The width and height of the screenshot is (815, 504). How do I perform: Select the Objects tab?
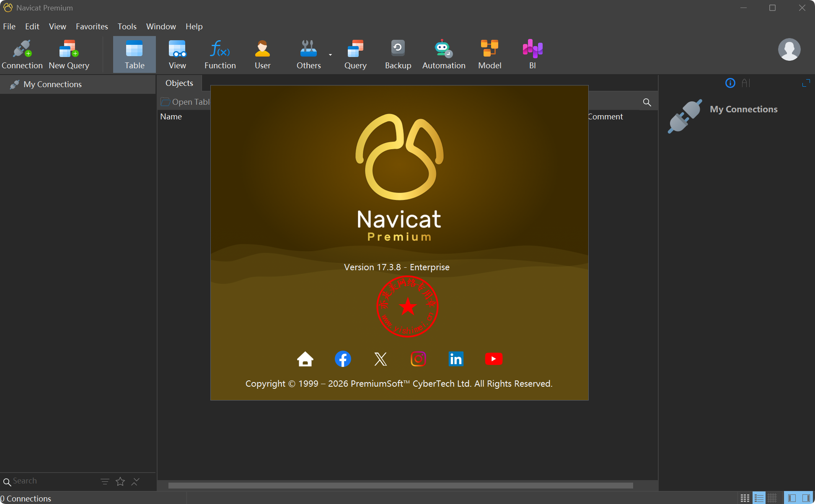click(179, 83)
